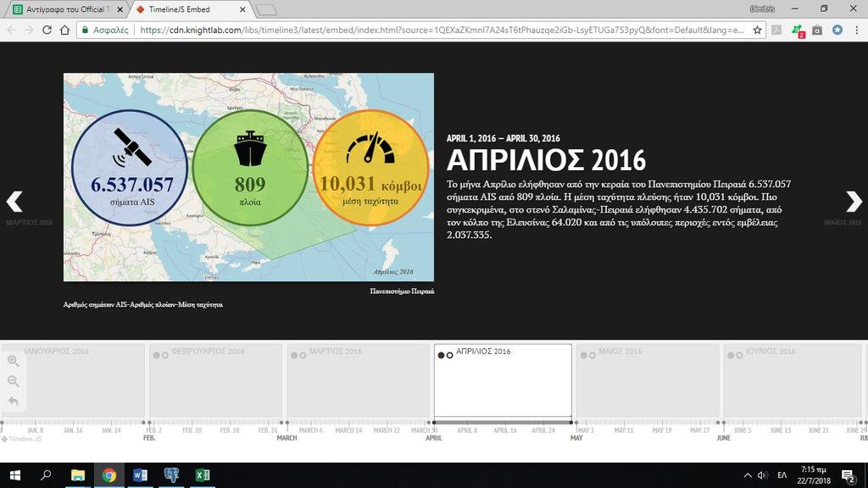Return timeline to the beginning
This screenshot has width=868, height=488.
tap(14, 401)
